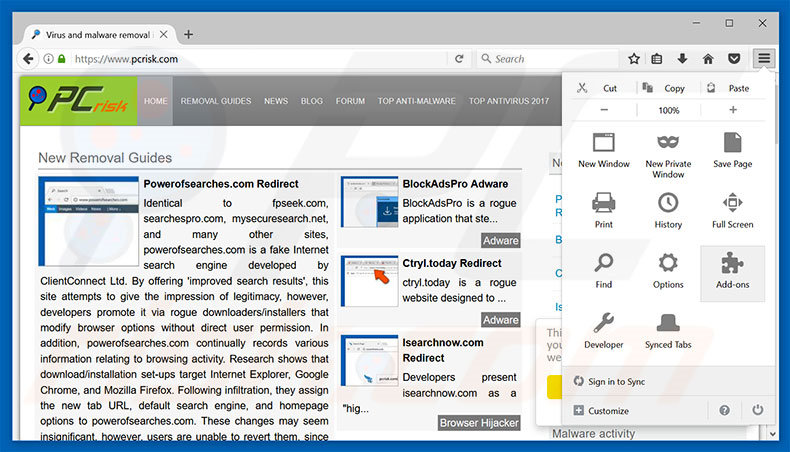Click the New Removal Guides heading
Image resolution: width=790 pixels, height=452 pixels.
(105, 158)
